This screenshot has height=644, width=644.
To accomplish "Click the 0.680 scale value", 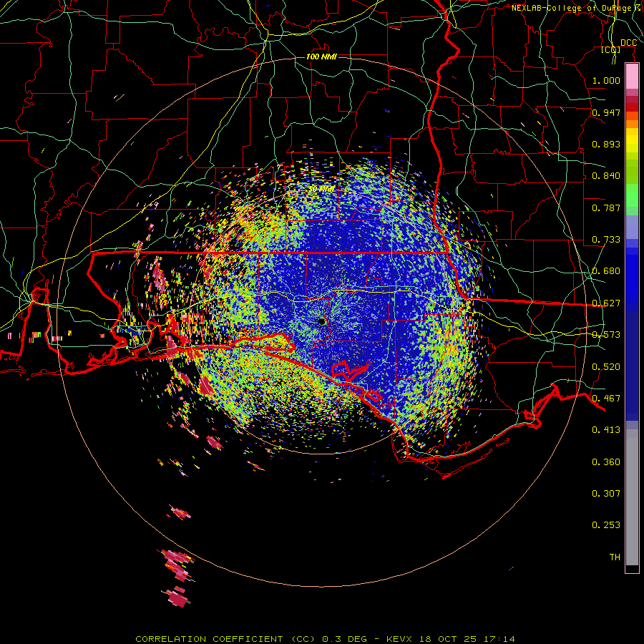I will click(606, 271).
